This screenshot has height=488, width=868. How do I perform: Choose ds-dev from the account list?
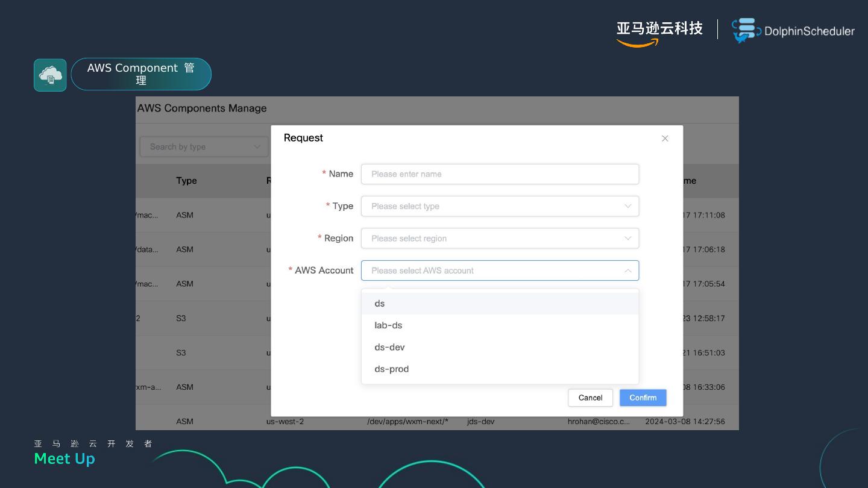click(500, 347)
